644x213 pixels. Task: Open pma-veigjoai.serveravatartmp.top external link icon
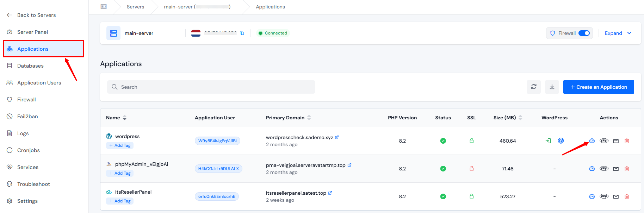pyautogui.click(x=349, y=165)
